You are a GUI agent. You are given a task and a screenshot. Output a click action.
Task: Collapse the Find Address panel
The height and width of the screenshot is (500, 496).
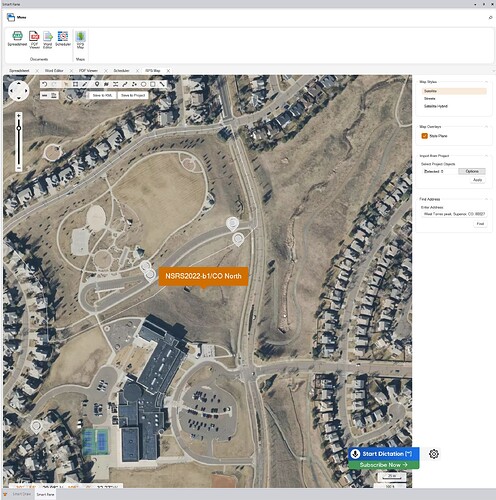486,199
